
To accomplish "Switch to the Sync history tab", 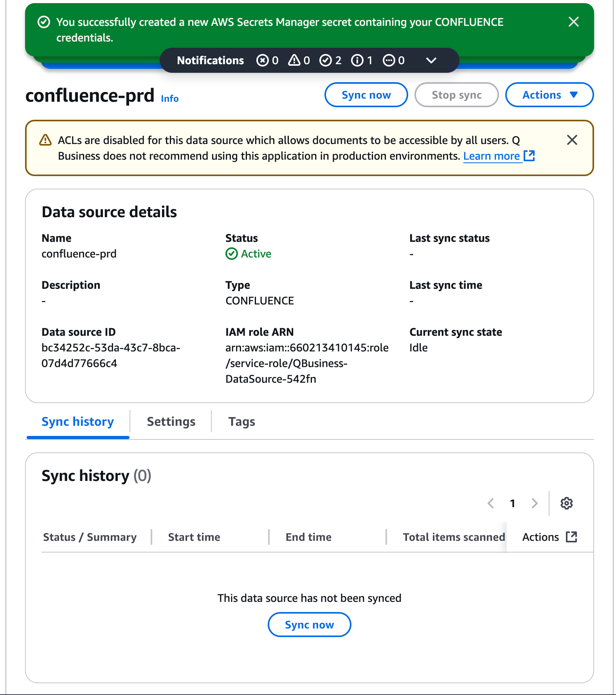I will pos(78,422).
